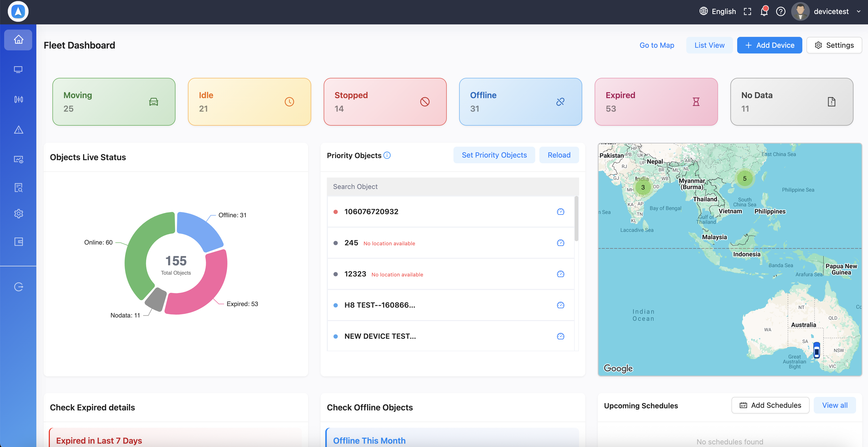The width and height of the screenshot is (868, 447).
Task: Open the Expired in Last 7 Days section
Action: coord(175,438)
